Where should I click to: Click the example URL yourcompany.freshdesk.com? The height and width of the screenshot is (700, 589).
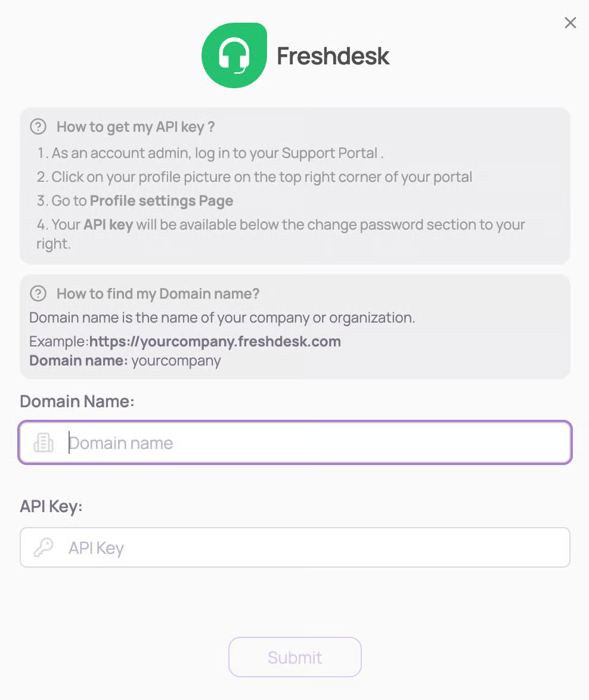(x=215, y=342)
